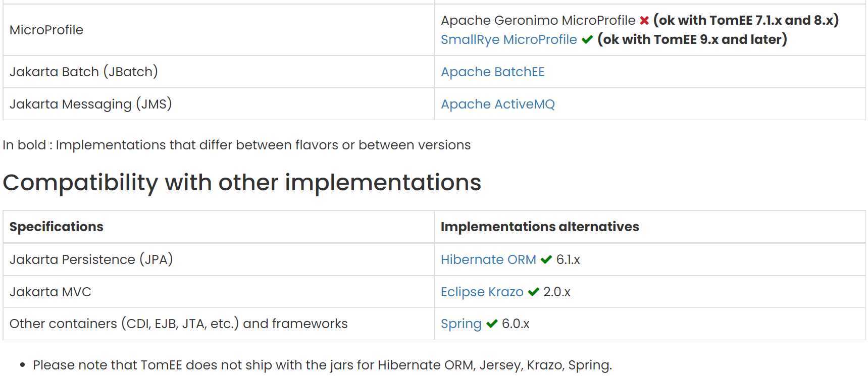This screenshot has width=868, height=378.
Task: Click the green checkmark beside SmallRye MicroProfile
Action: click(x=587, y=40)
